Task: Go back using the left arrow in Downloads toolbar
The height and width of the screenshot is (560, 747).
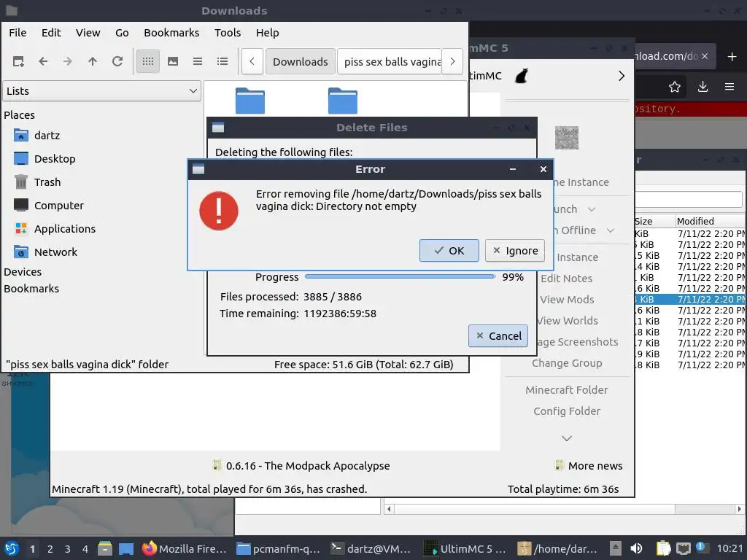Action: [x=43, y=61]
